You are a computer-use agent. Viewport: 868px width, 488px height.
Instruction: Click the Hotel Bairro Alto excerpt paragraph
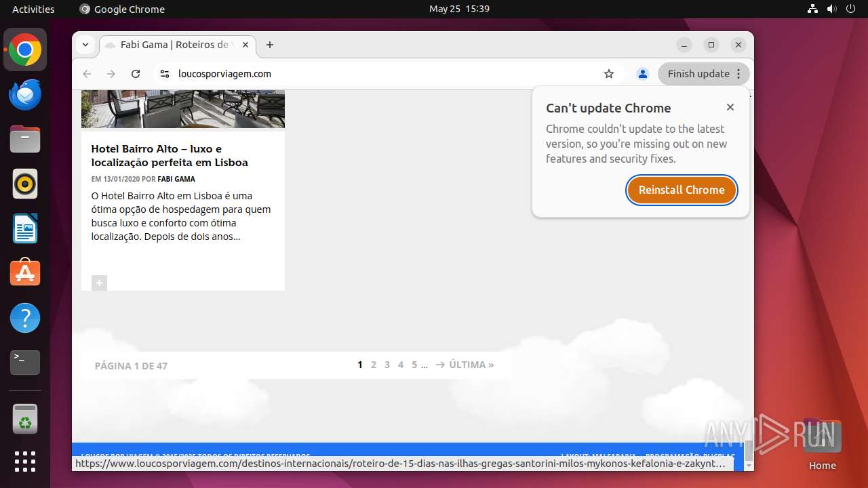click(181, 216)
